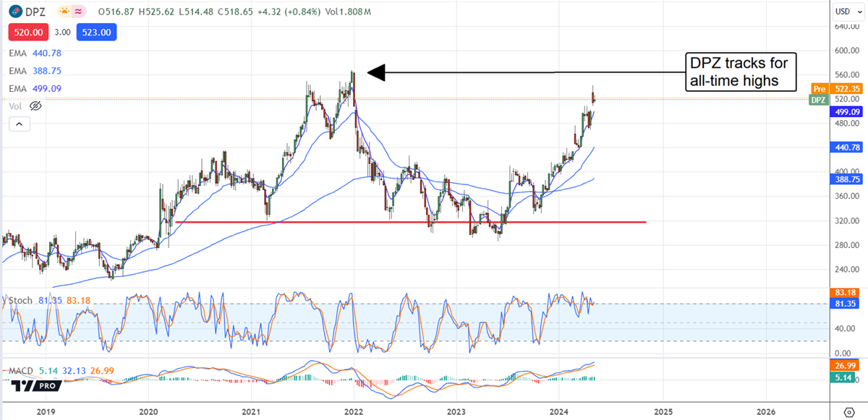Click the Vol legend label
868x420 pixels.
click(x=17, y=106)
